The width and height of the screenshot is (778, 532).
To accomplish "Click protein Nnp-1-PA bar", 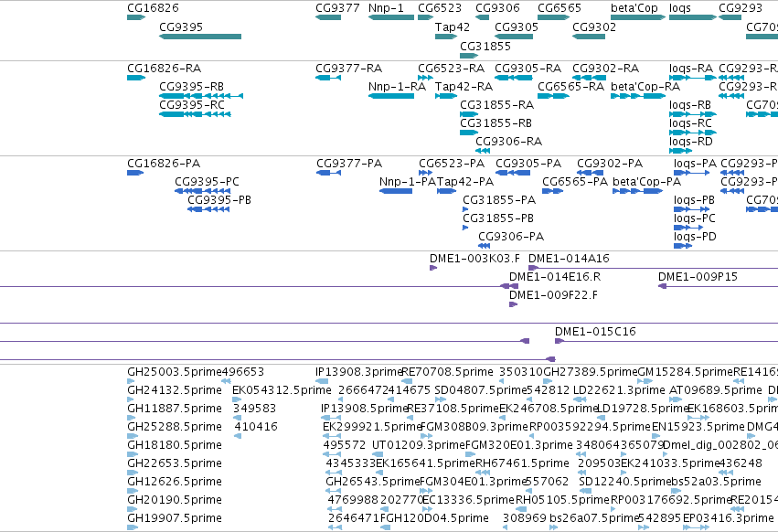I will [x=396, y=191].
